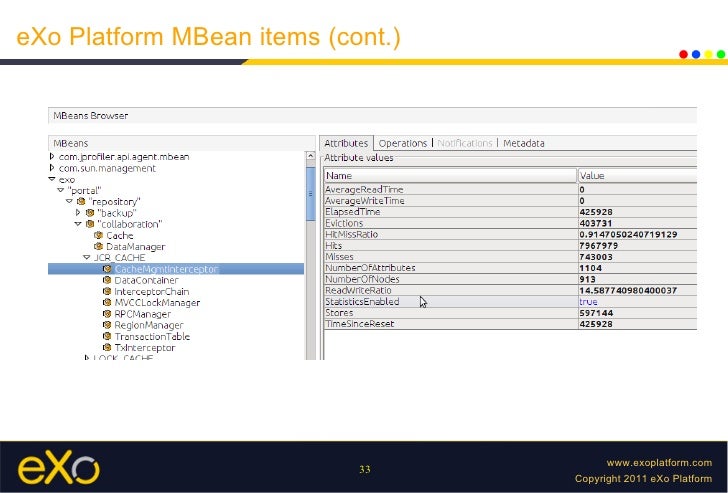728x493 pixels.
Task: Expand the "backup" tree node
Action: coord(78,213)
